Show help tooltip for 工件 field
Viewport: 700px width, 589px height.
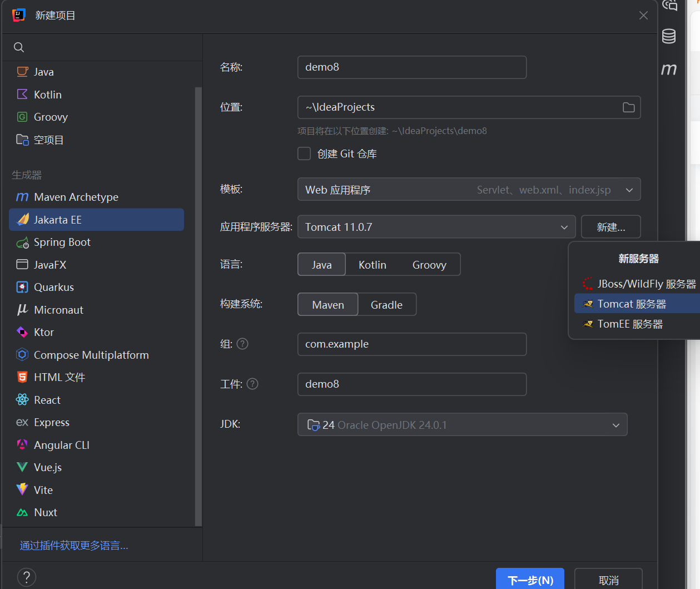tap(252, 384)
